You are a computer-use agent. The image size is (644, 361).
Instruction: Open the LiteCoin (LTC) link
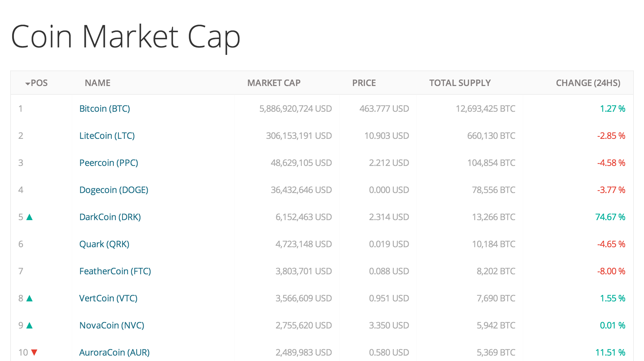coord(107,136)
